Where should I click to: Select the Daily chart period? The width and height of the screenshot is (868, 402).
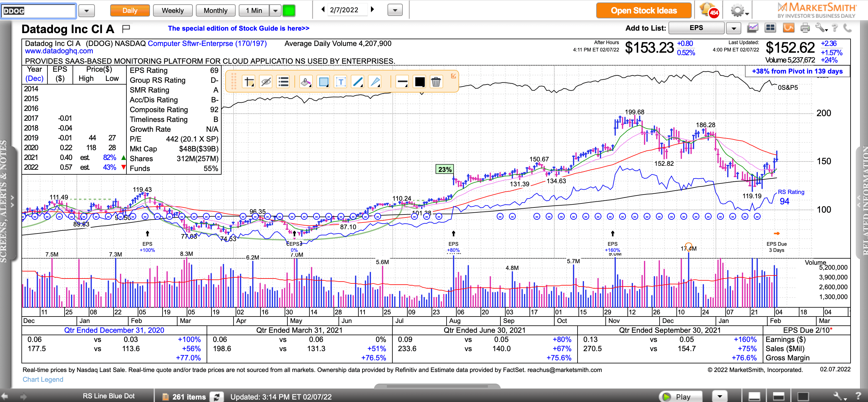point(130,10)
